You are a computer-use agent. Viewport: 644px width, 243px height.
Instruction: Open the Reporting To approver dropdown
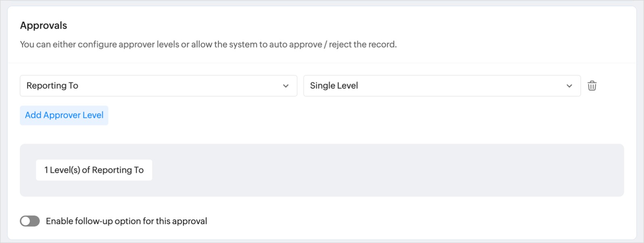coord(158,86)
